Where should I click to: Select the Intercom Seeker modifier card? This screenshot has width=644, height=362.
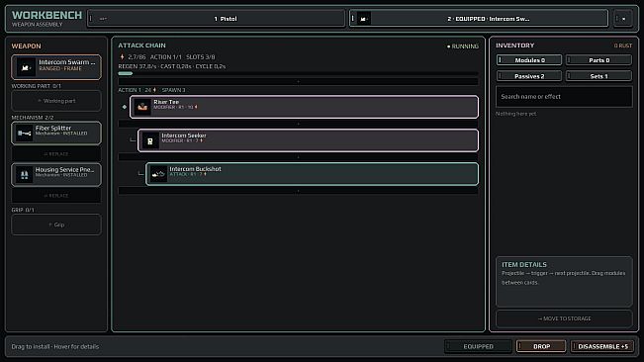tap(308, 140)
